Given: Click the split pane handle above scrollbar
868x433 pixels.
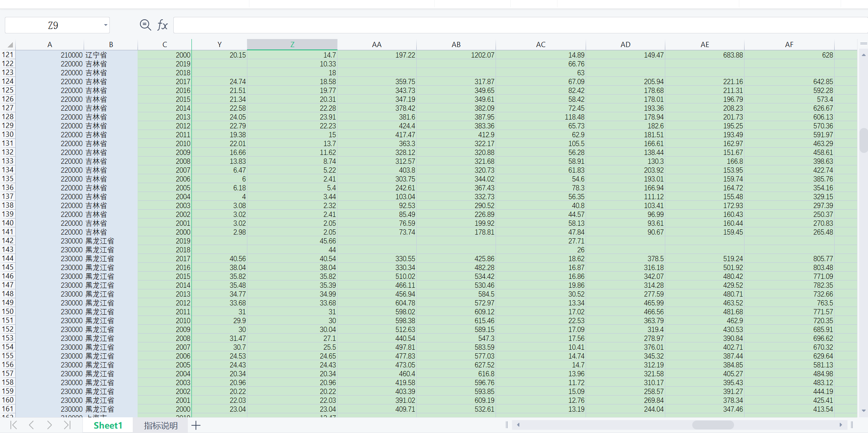Looking at the screenshot, I should coord(864,43).
